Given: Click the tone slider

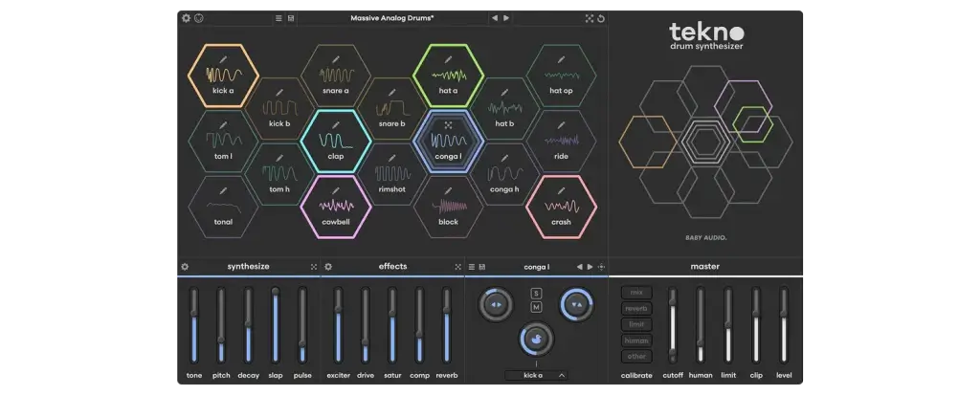Looking at the screenshot, I should 193,324.
